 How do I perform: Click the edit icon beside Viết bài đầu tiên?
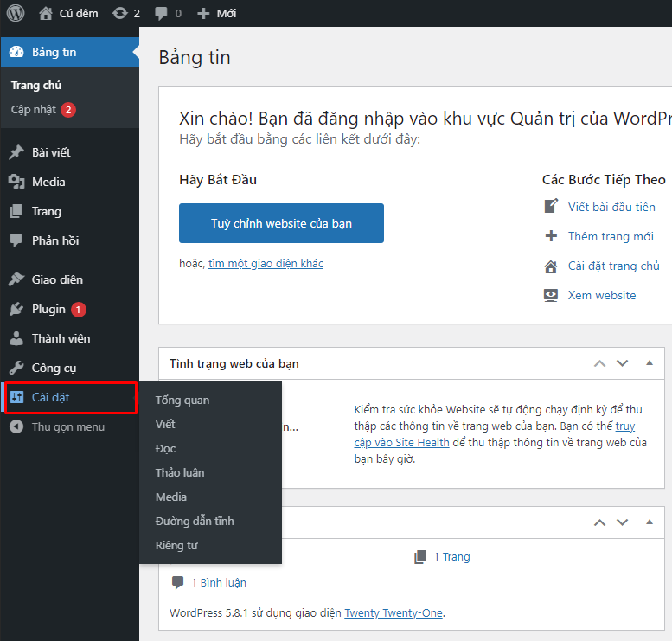click(x=551, y=206)
